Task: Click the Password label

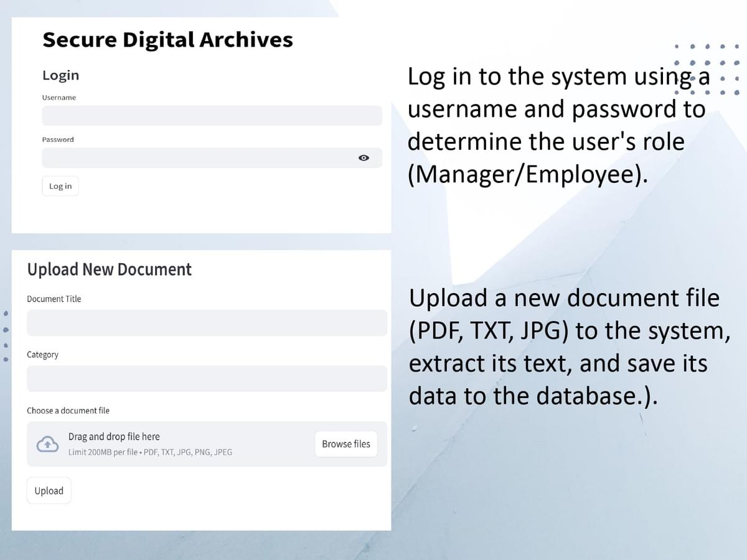Action: coord(58,139)
